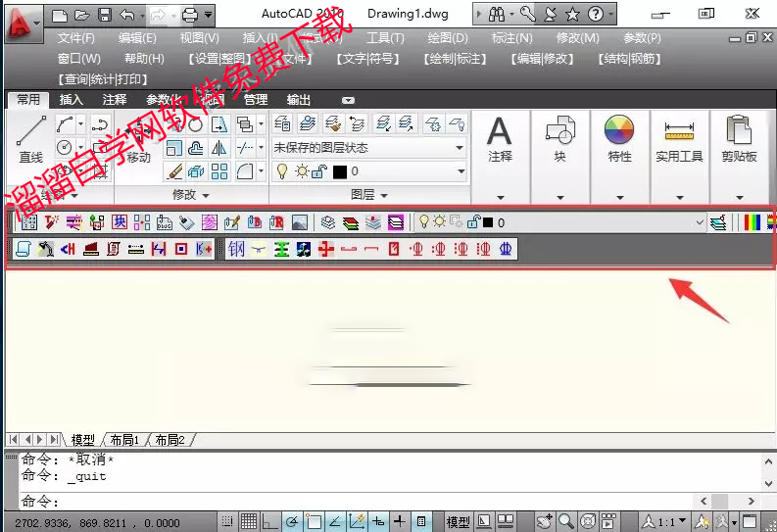Open the 未保存的图层状态 layer state dropdown
The image size is (777, 532).
(368, 148)
